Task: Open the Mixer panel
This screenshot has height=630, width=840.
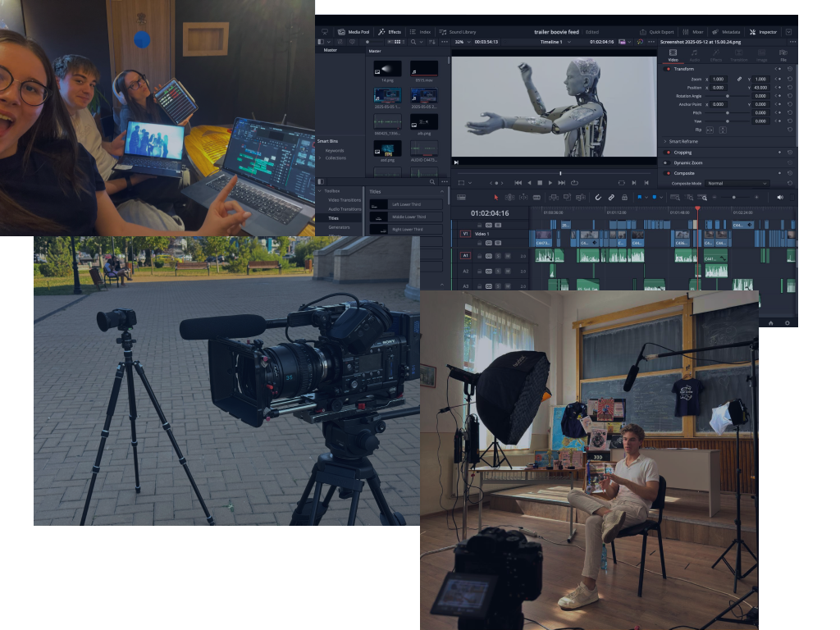Action: click(692, 32)
